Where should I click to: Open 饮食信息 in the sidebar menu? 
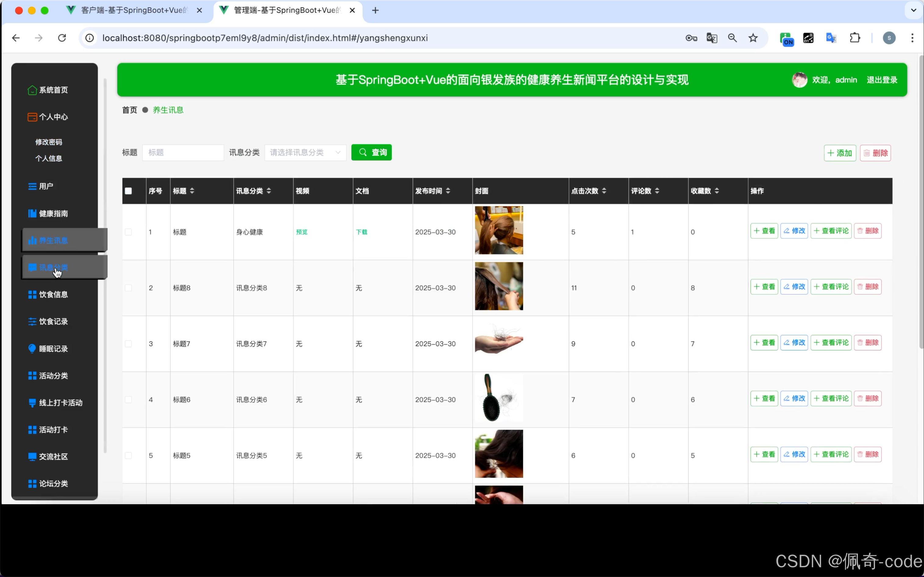click(x=53, y=294)
